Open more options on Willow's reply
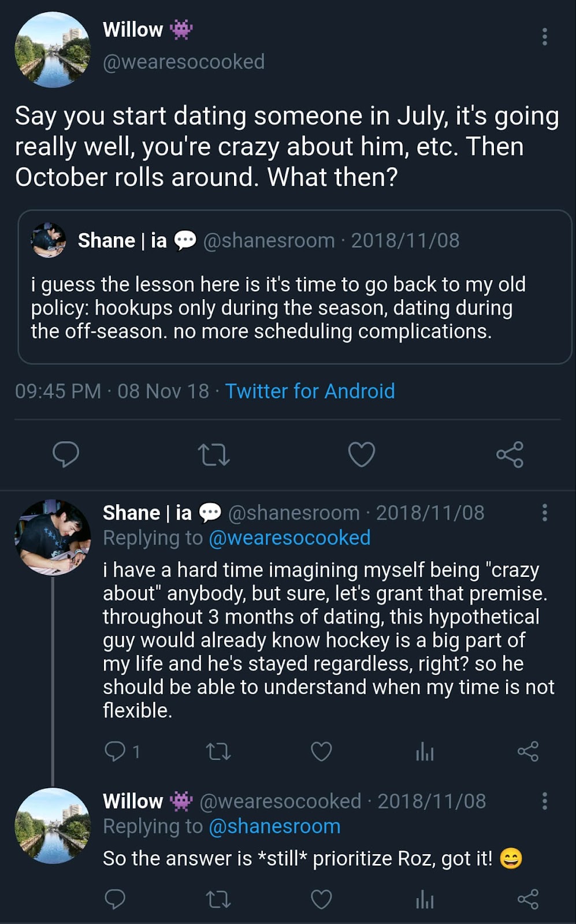 click(544, 801)
